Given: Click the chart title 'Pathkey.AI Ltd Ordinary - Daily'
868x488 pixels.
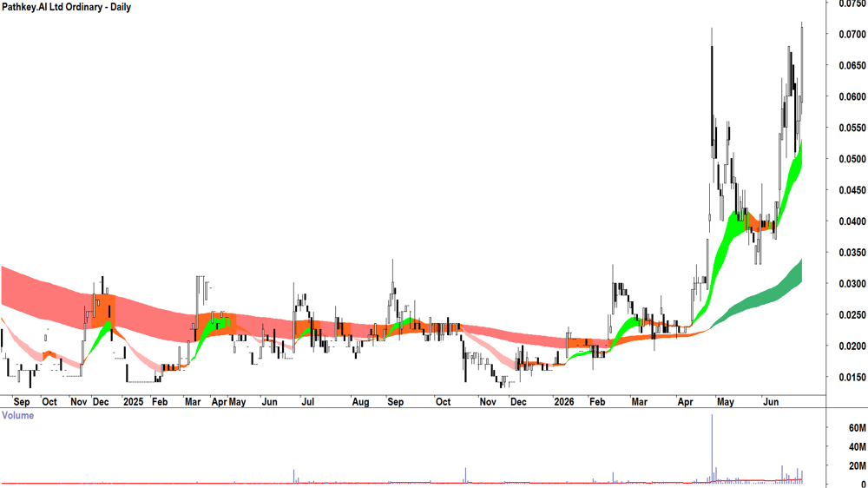Looking at the screenshot, I should 66,7.
